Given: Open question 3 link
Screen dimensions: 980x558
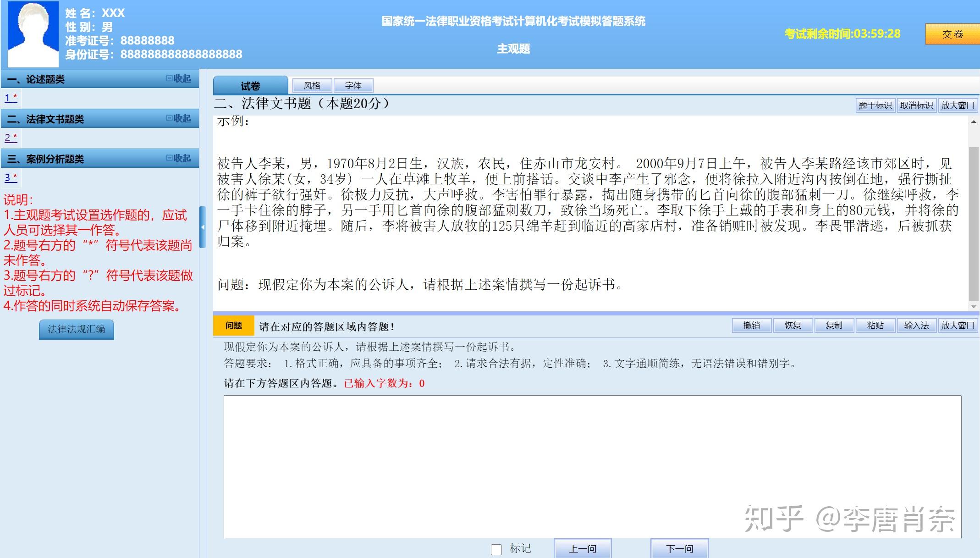Looking at the screenshot, I should 11,177.
